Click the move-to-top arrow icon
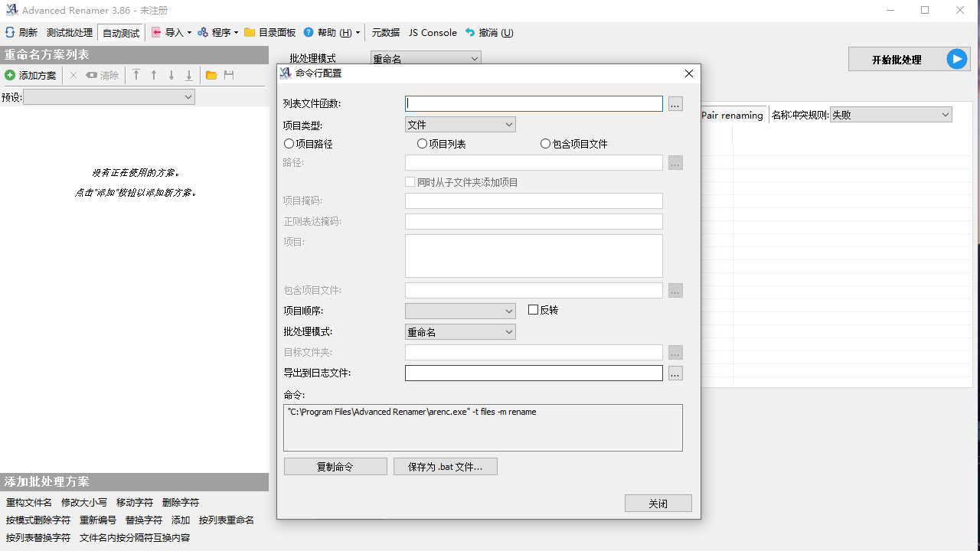The height and width of the screenshot is (551, 980). coord(136,75)
